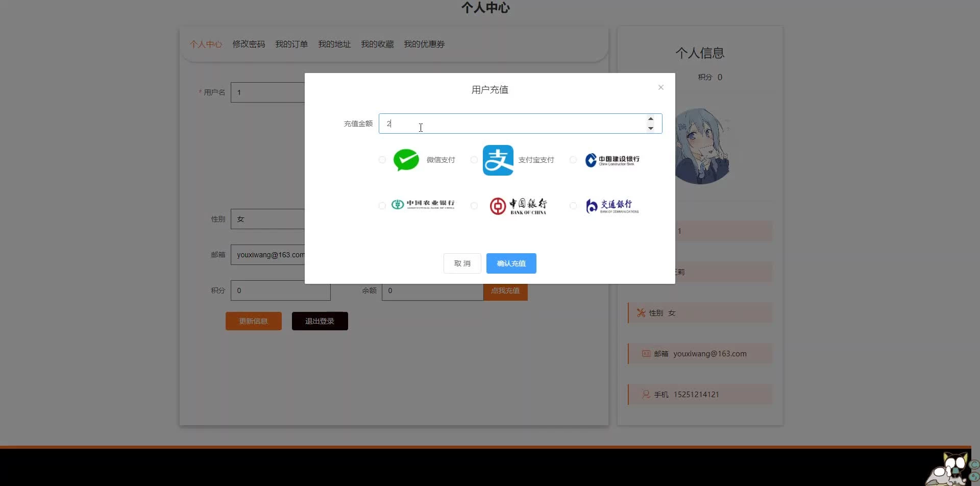This screenshot has width=980, height=486.
Task: Select the Bank of Communications radio button
Action: (x=573, y=206)
